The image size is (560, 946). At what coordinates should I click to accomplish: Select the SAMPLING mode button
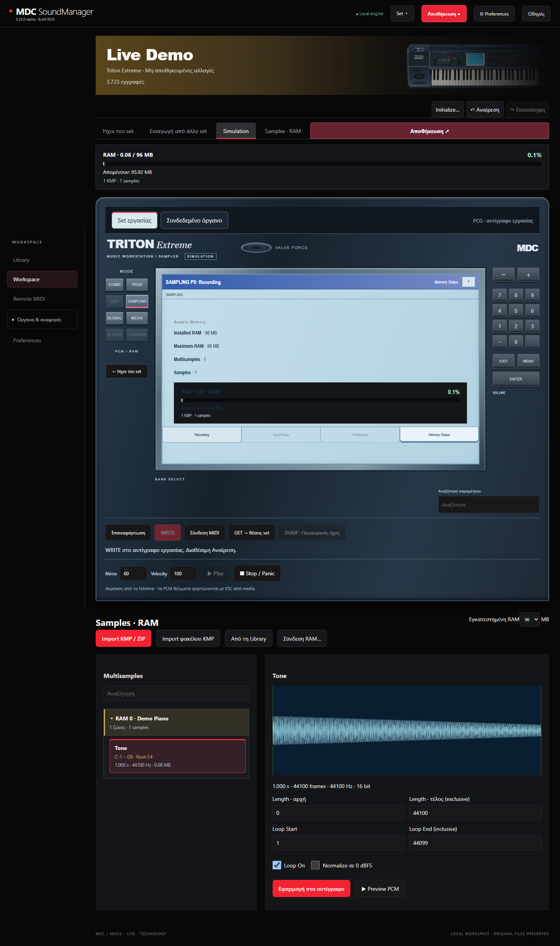coord(137,301)
